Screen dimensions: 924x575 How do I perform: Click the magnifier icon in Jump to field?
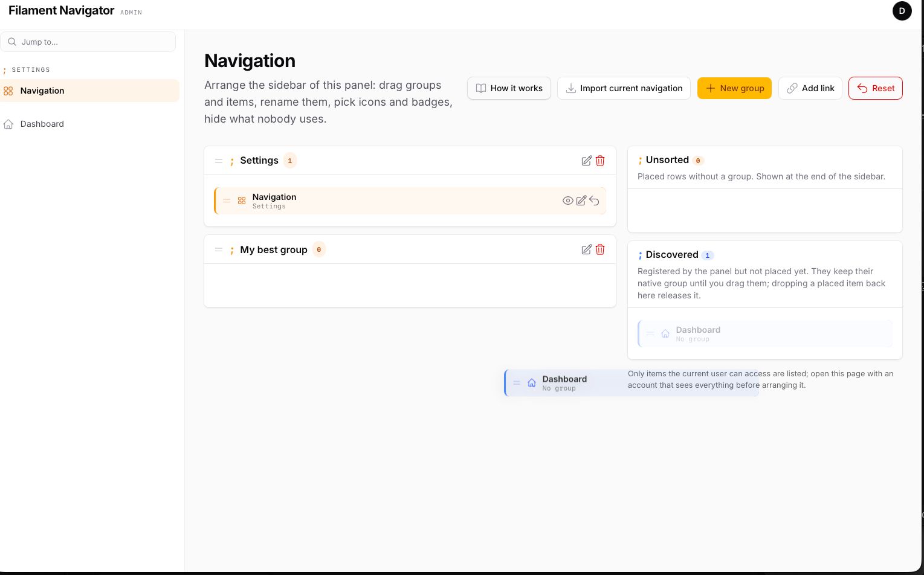click(x=12, y=42)
